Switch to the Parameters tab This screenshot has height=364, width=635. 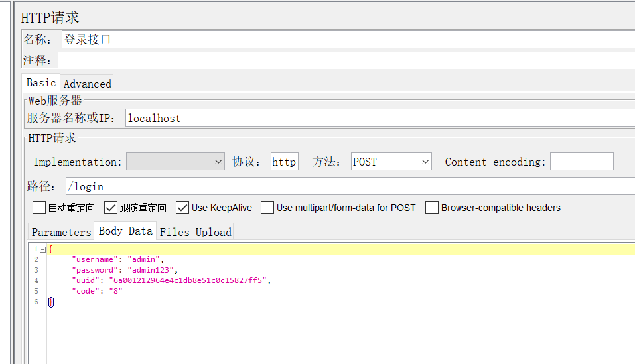pos(61,232)
